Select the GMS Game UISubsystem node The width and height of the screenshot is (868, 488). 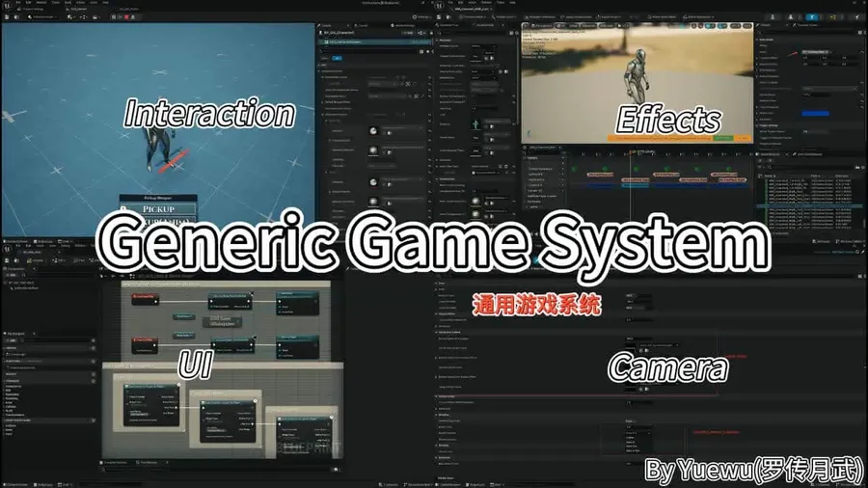tap(222, 321)
